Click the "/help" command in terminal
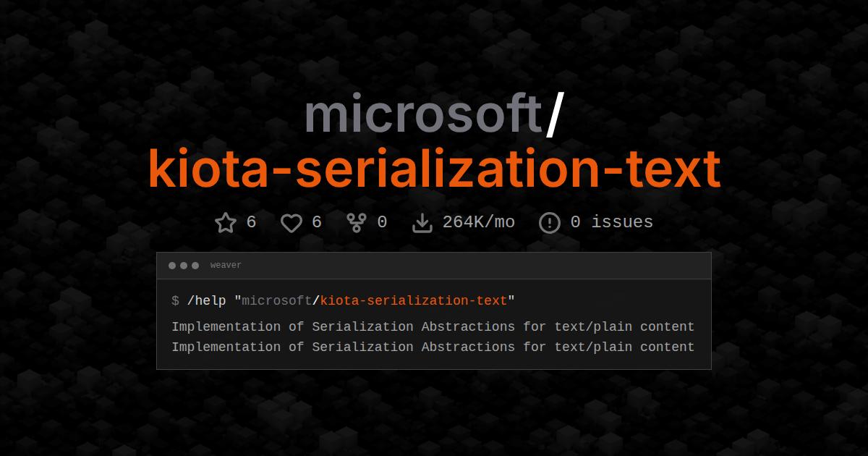This screenshot has height=456, width=868. 207,301
